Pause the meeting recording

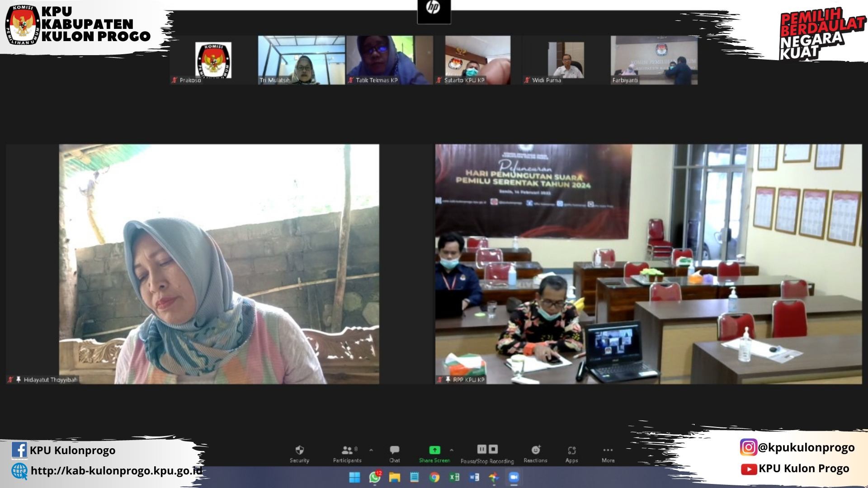[x=481, y=449]
